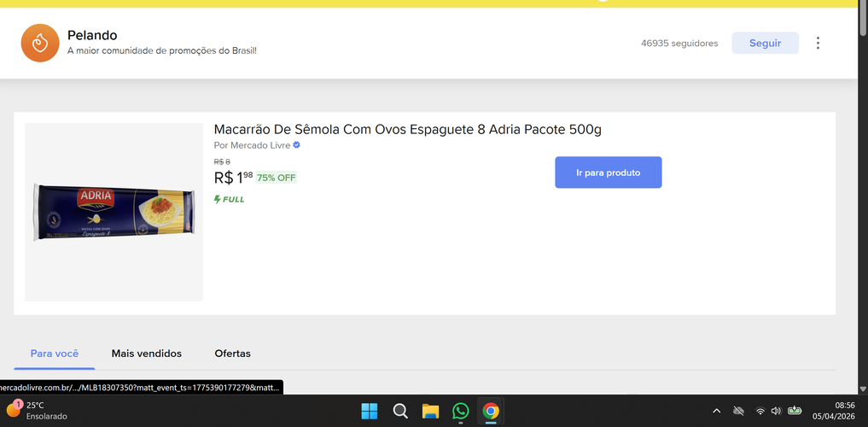
Task: Open the Pelando flame logo avatar
Action: 40,43
